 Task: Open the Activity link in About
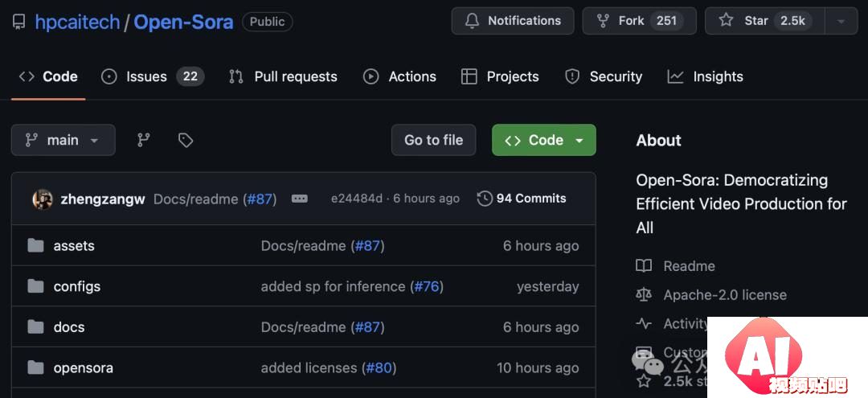(686, 323)
